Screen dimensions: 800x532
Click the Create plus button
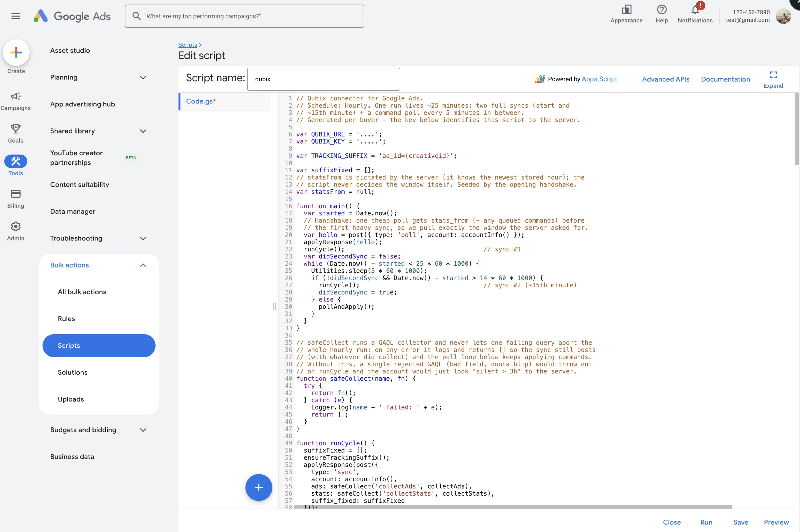point(16,52)
